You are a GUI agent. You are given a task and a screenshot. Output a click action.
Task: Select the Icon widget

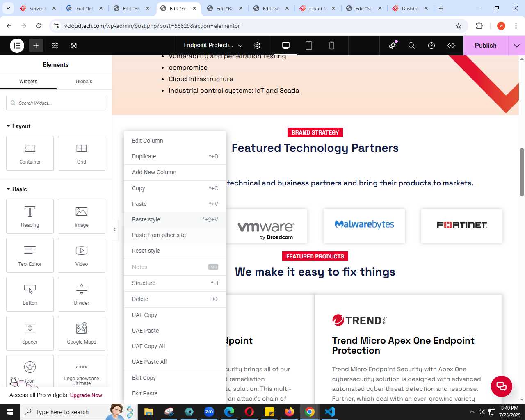click(30, 371)
